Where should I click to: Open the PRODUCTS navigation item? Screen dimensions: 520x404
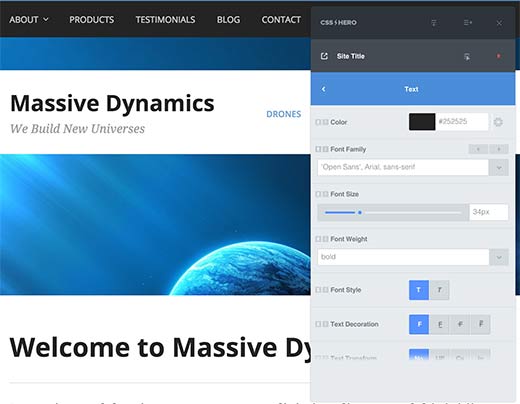pos(92,20)
